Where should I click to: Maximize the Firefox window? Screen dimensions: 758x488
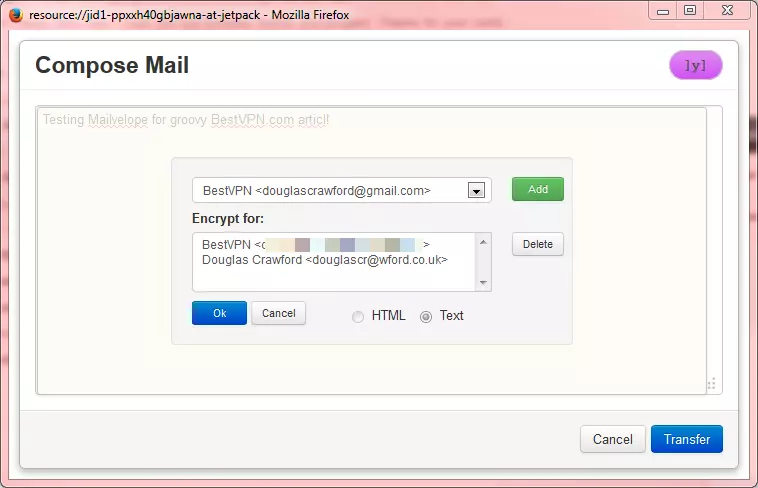tap(690, 10)
